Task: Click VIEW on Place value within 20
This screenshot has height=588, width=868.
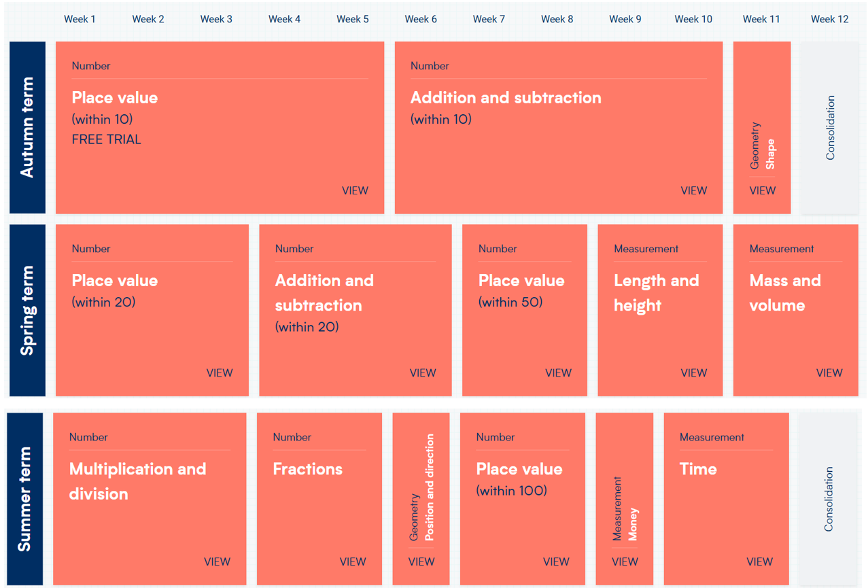Action: (x=219, y=373)
